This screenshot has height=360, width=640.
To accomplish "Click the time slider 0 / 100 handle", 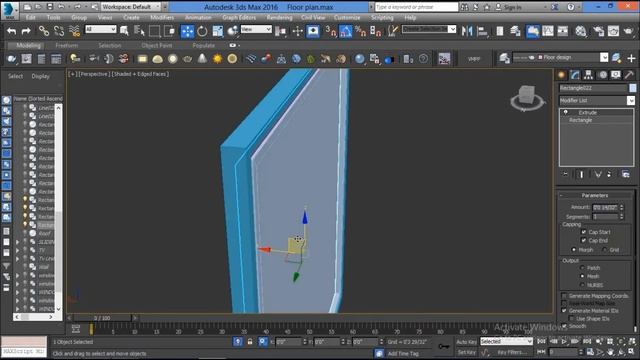I will click(x=102, y=318).
